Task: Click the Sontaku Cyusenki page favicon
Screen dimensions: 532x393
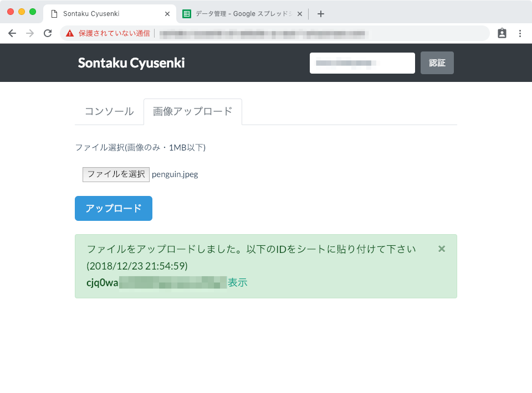Action: click(54, 13)
